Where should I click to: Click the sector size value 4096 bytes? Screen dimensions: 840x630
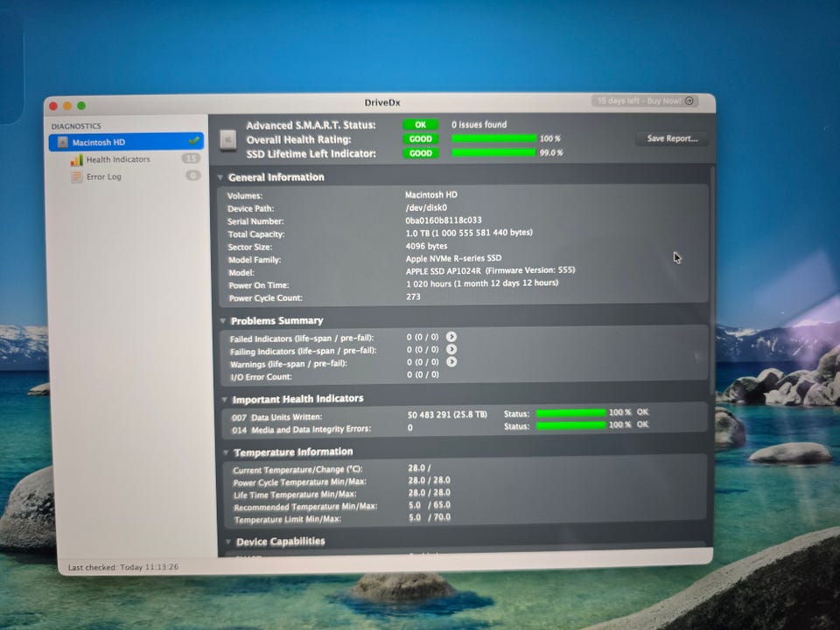[426, 246]
